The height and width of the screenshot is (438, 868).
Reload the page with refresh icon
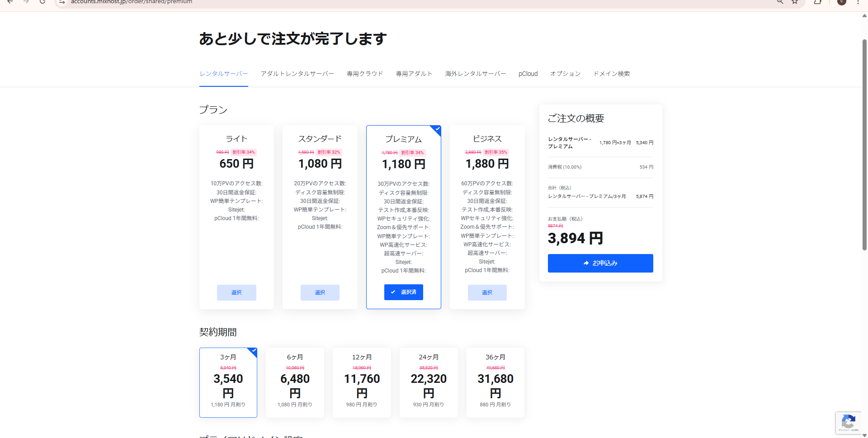[x=42, y=2]
